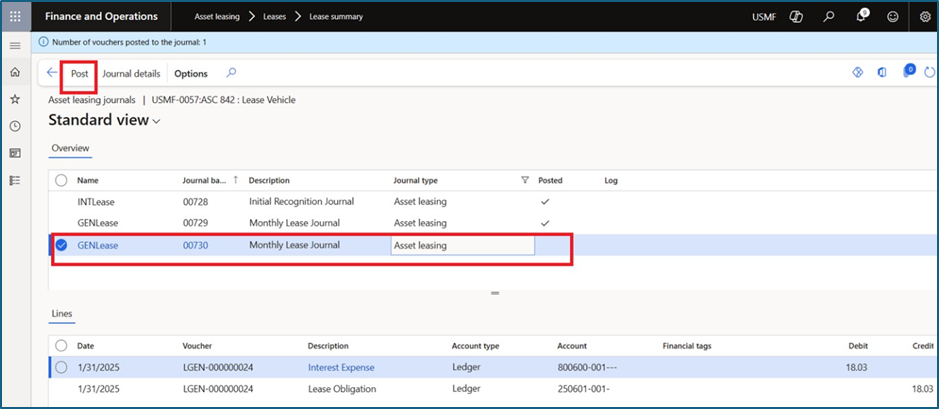Open notifications bell in top bar
The width and height of the screenshot is (939, 409).
tap(862, 17)
